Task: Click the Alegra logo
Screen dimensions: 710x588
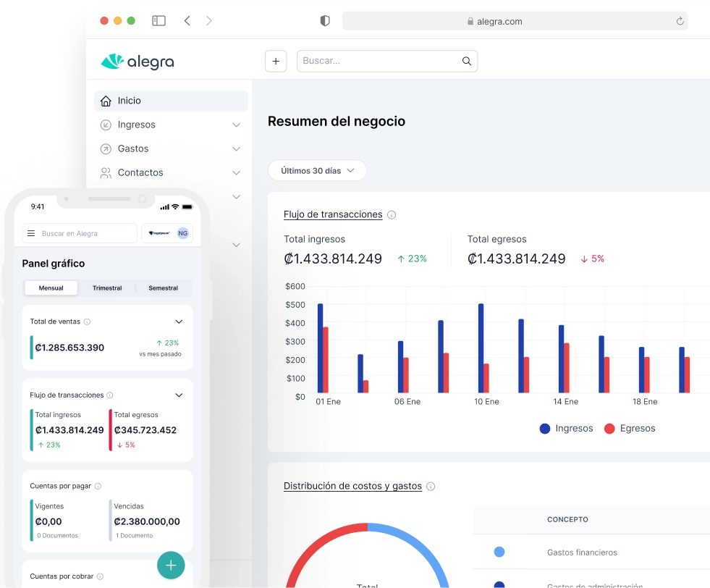Action: pos(138,62)
